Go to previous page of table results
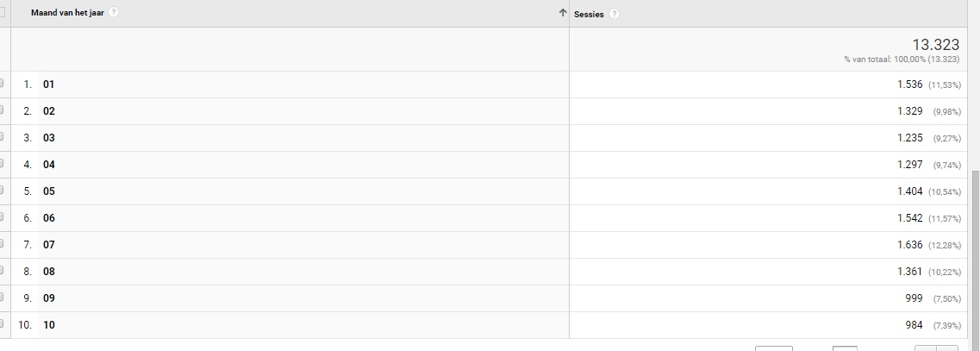The width and height of the screenshot is (980, 351). click(926, 348)
